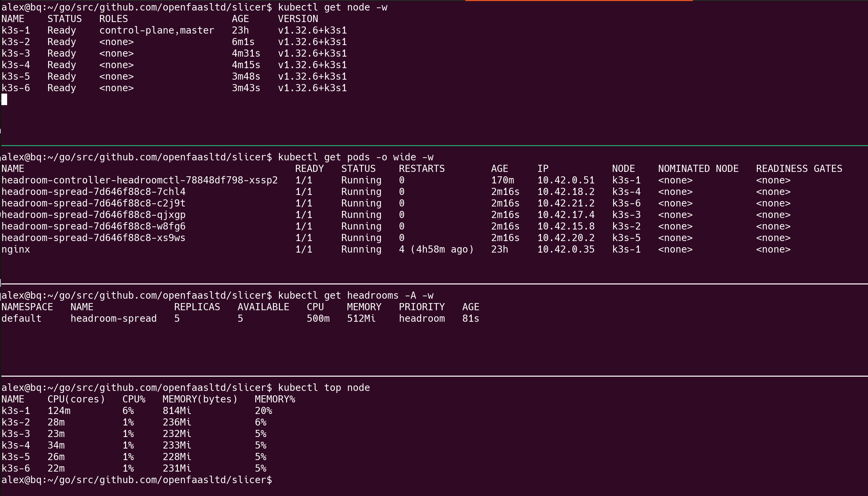Select the nginx pod entry

[15, 249]
